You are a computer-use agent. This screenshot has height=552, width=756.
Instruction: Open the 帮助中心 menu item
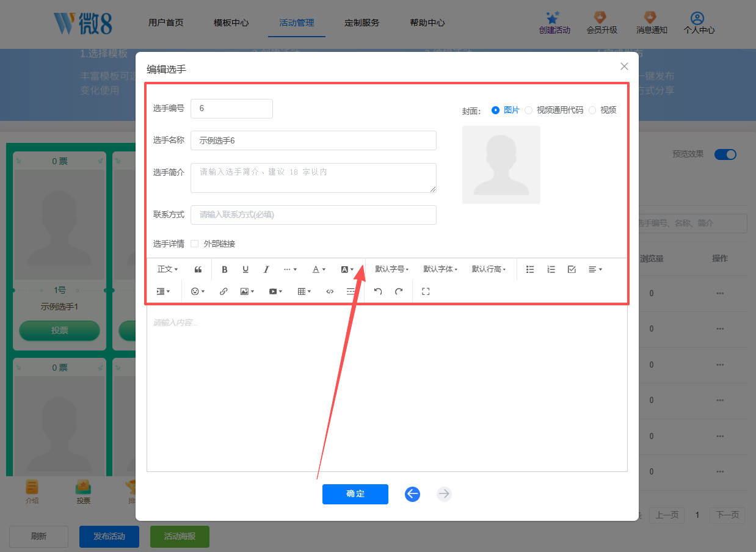(427, 22)
